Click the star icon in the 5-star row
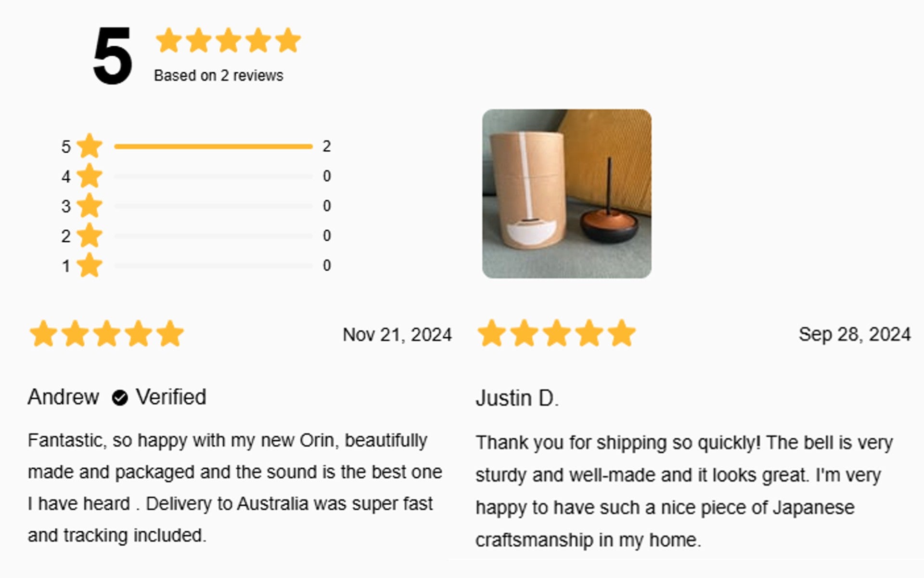 (x=90, y=146)
